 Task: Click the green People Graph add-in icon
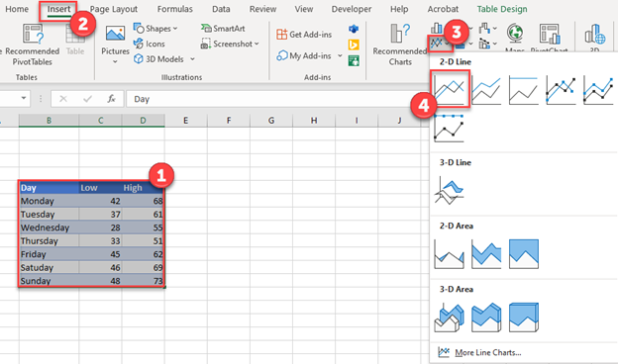coord(354,61)
